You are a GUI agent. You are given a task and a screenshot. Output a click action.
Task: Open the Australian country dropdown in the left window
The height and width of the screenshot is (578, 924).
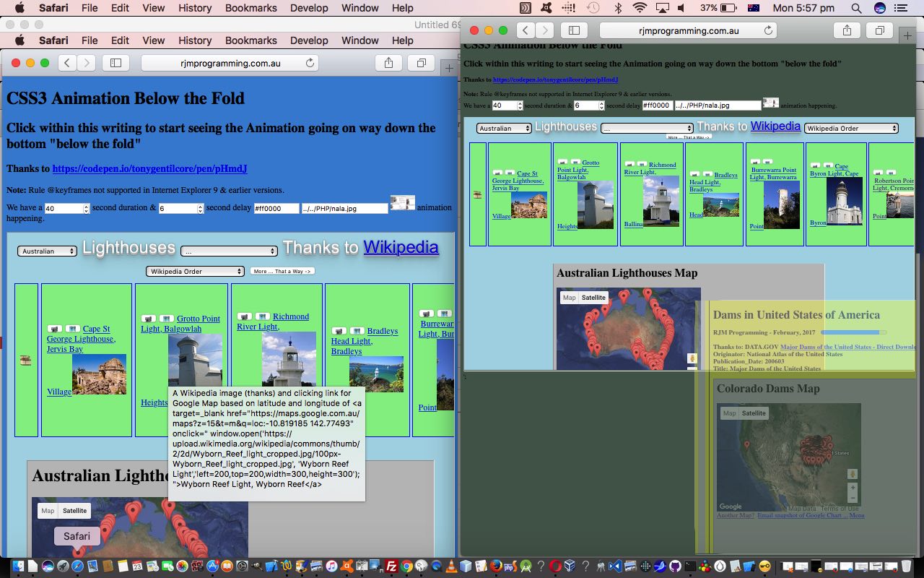(x=47, y=251)
